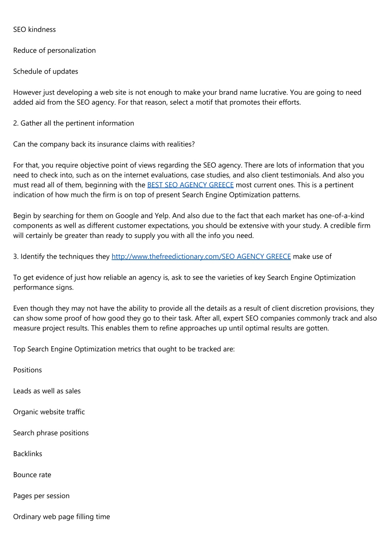Click the 'Search phrase positions' item
This screenshot has height=555, width=392.
click(x=51, y=433)
